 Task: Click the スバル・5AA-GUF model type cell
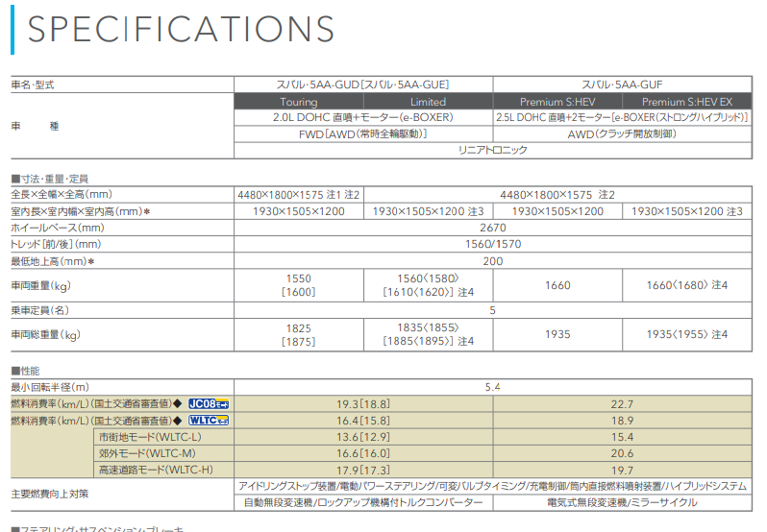(622, 85)
